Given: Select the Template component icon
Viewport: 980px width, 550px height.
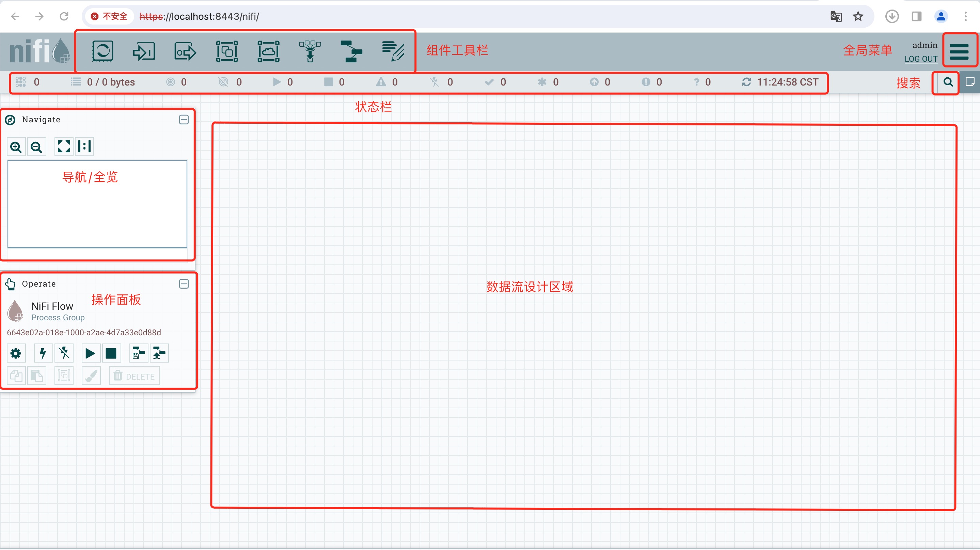Looking at the screenshot, I should click(351, 51).
